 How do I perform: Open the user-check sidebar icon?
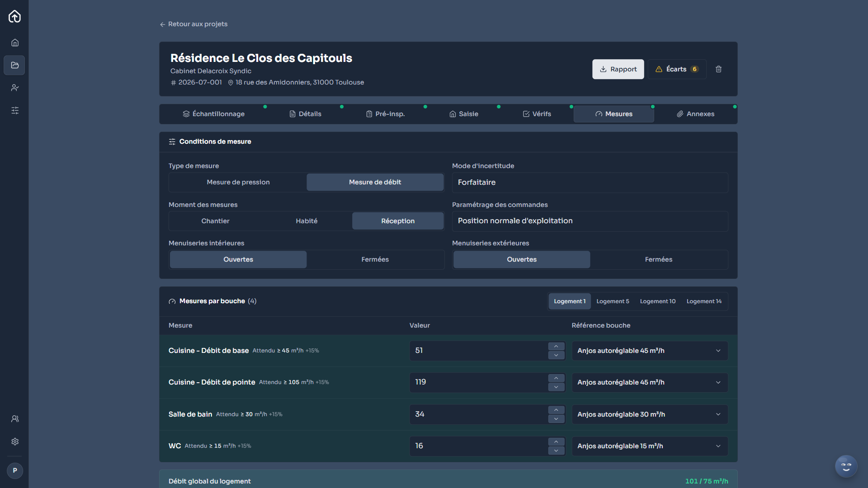click(14, 88)
